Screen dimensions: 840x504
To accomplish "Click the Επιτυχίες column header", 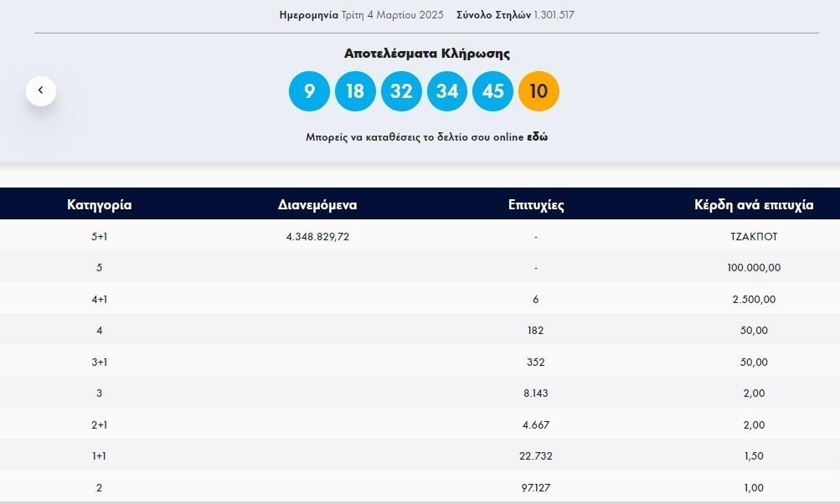I will (536, 205).
